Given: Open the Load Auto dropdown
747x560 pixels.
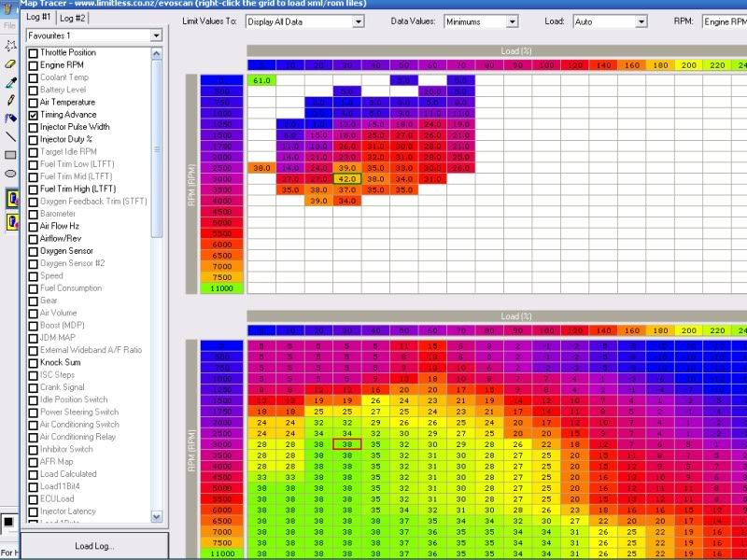Looking at the screenshot, I should (x=610, y=21).
